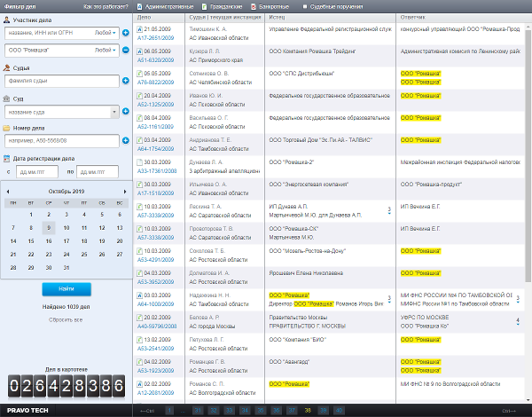
Task: Select October 9 in the calendar
Action: pyautogui.click(x=49, y=228)
